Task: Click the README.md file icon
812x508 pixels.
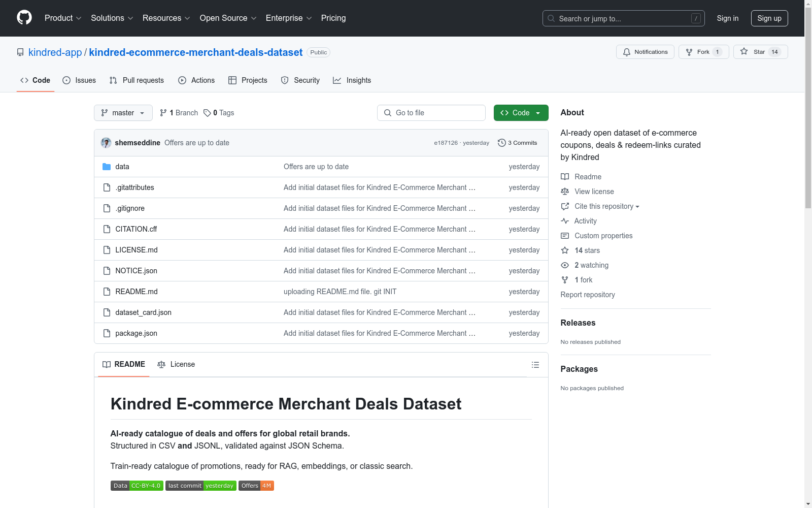Action: pos(107,292)
